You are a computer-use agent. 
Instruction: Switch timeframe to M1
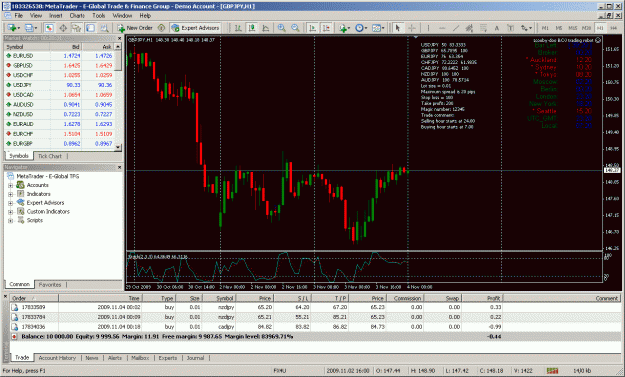pyautogui.click(x=545, y=28)
